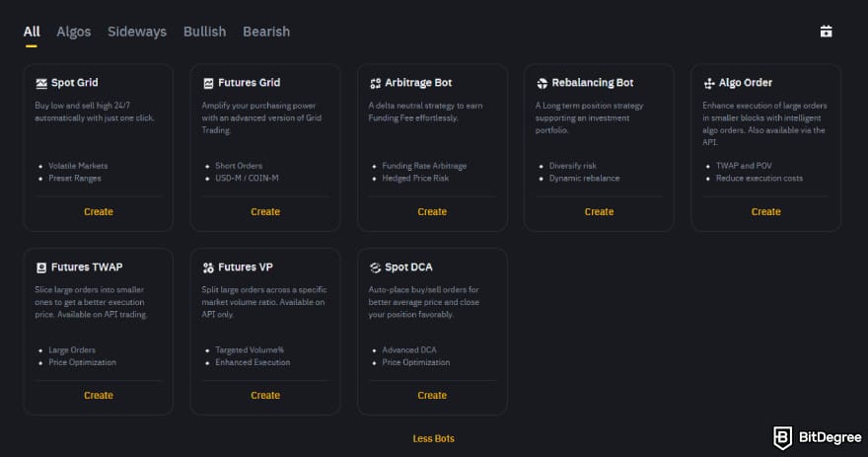Viewport: 868px width, 457px height.
Task: Click the Spot DCA title
Action: (x=408, y=267)
